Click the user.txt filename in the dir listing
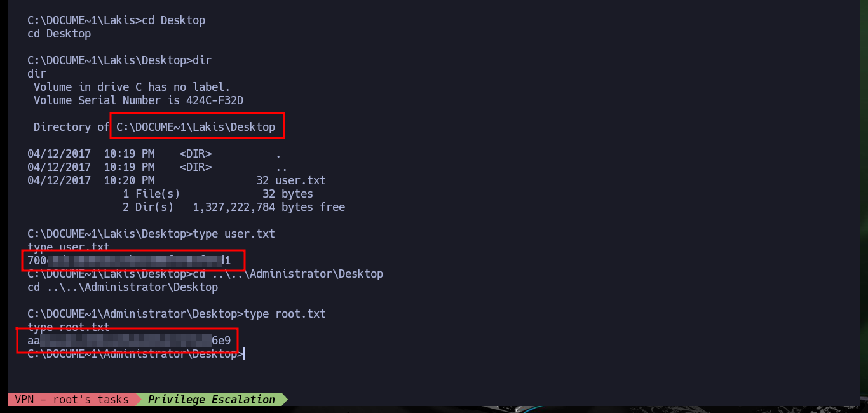Viewport: 868px width, 413px height. 300,180
